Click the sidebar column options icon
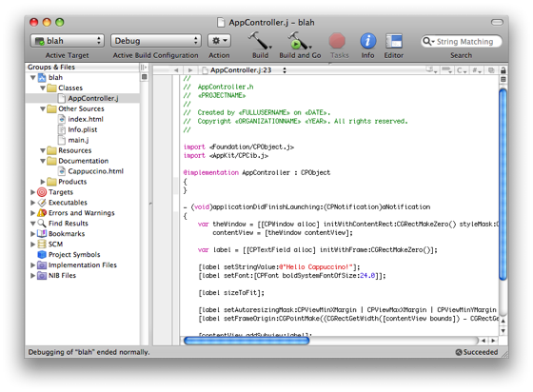Screen dimensions: 533x392 pos(144,68)
